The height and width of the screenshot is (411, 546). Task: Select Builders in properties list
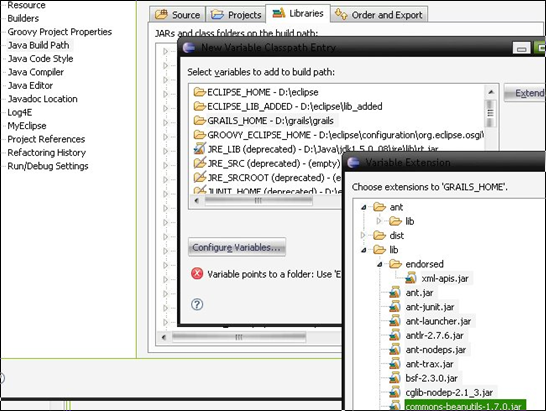[x=23, y=18]
